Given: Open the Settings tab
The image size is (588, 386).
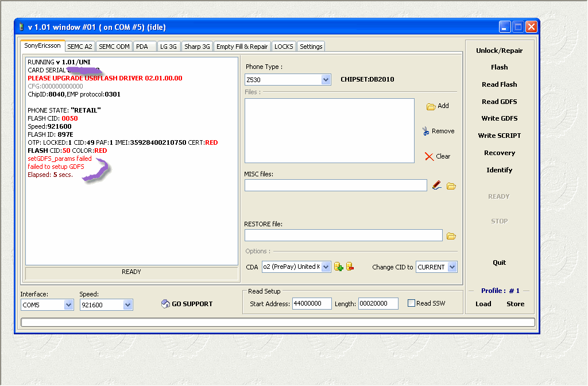Looking at the screenshot, I should 311,47.
